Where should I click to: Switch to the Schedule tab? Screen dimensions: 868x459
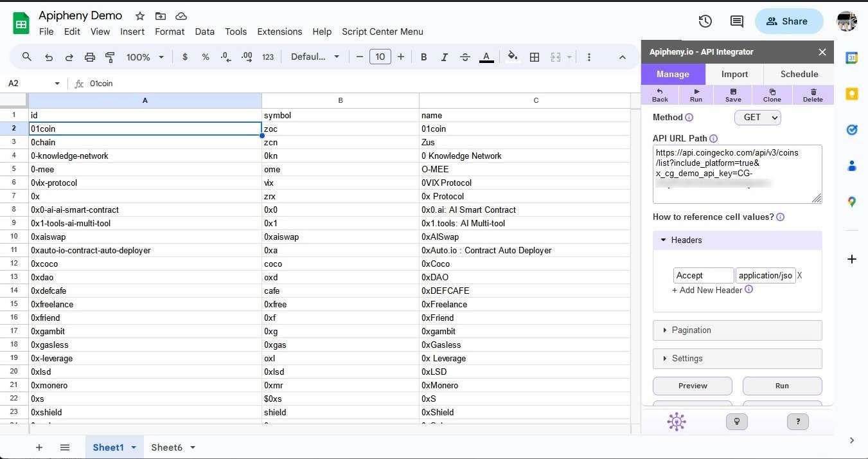click(799, 74)
